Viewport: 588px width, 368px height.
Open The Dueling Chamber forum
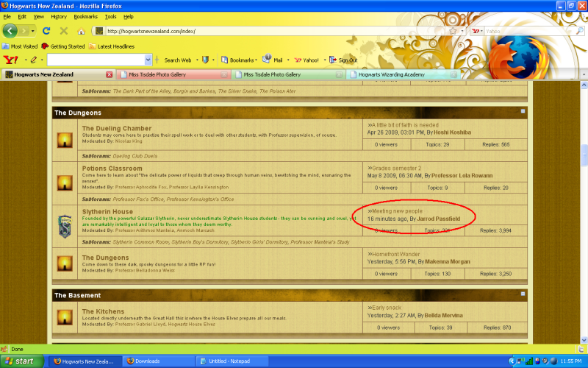[x=117, y=128]
